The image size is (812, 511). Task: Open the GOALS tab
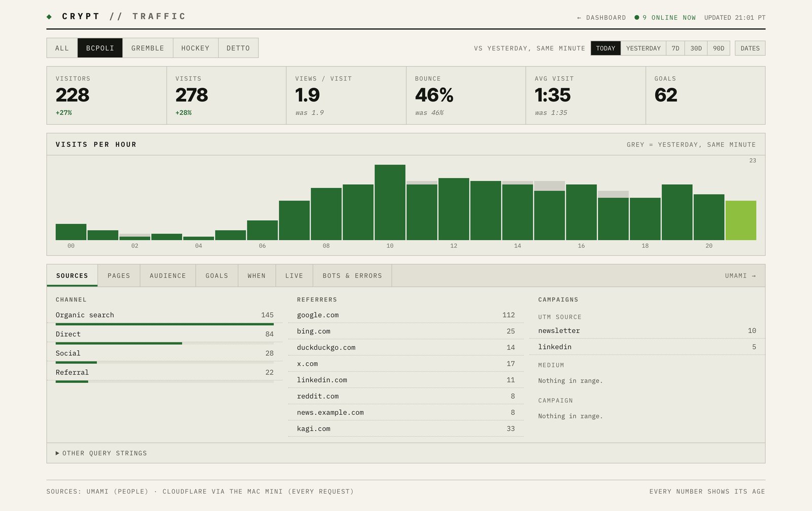(217, 276)
